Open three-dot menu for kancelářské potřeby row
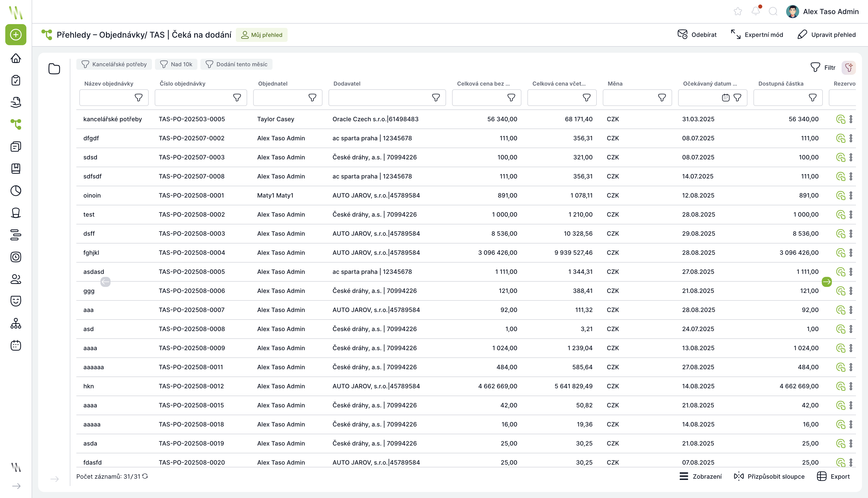Screen dimensions: 868x498 point(851,119)
